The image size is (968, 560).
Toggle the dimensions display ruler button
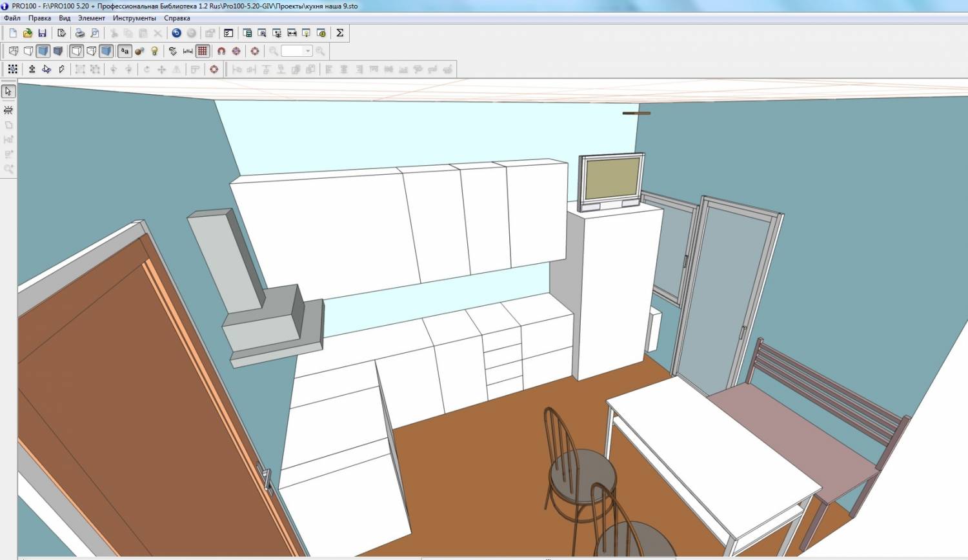188,51
